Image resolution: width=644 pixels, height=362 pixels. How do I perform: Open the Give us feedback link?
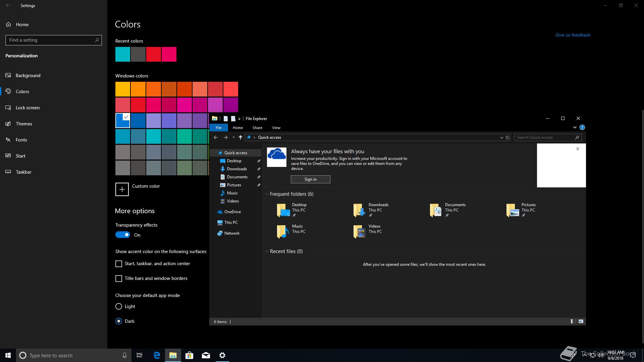point(573,35)
